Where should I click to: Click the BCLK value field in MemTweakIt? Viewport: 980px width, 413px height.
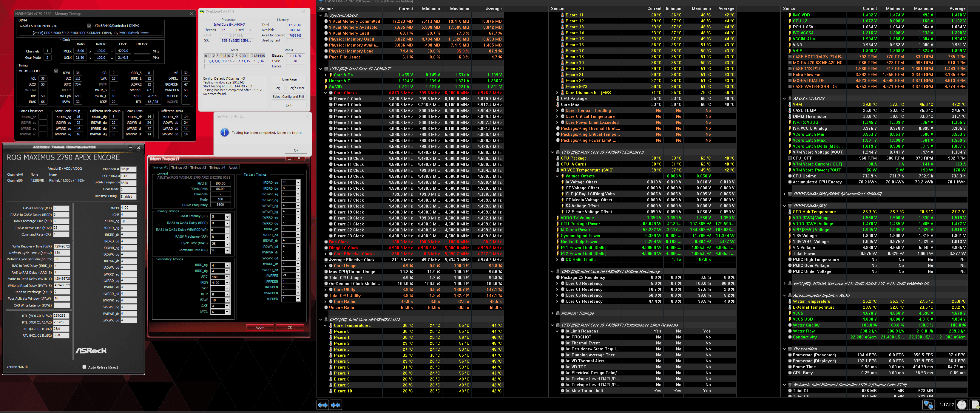(x=220, y=183)
